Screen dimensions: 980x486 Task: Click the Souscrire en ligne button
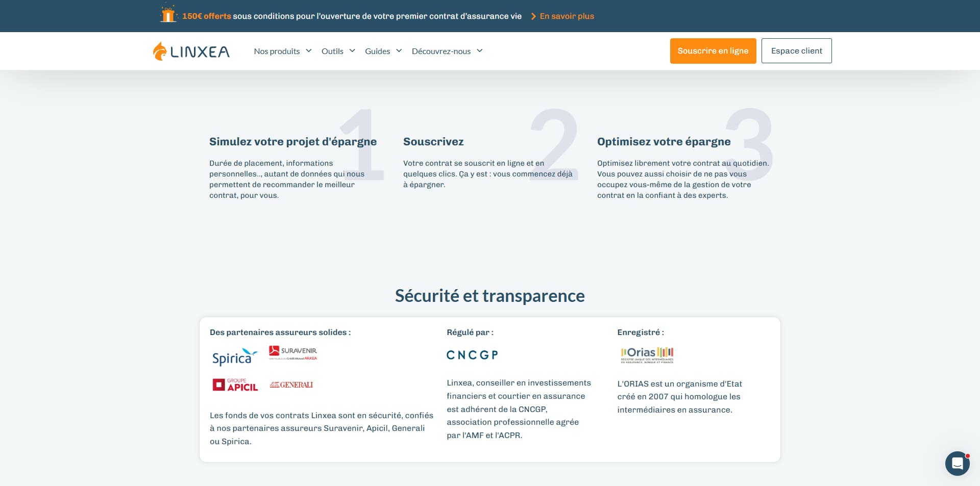tap(713, 51)
